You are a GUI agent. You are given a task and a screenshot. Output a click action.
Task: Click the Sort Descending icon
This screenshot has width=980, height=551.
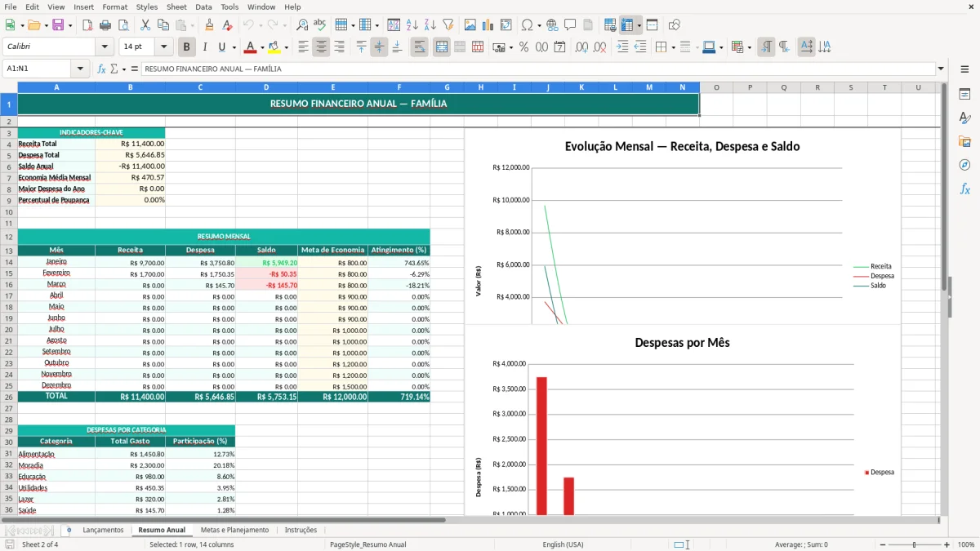tap(430, 25)
